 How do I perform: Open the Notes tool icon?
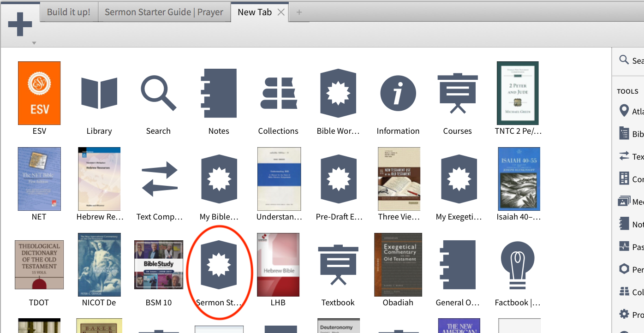(218, 93)
